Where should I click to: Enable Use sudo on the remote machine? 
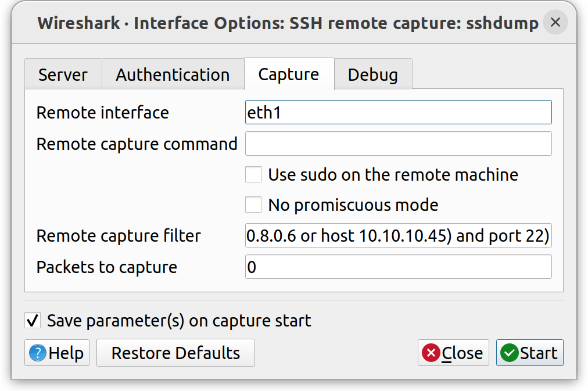253,174
